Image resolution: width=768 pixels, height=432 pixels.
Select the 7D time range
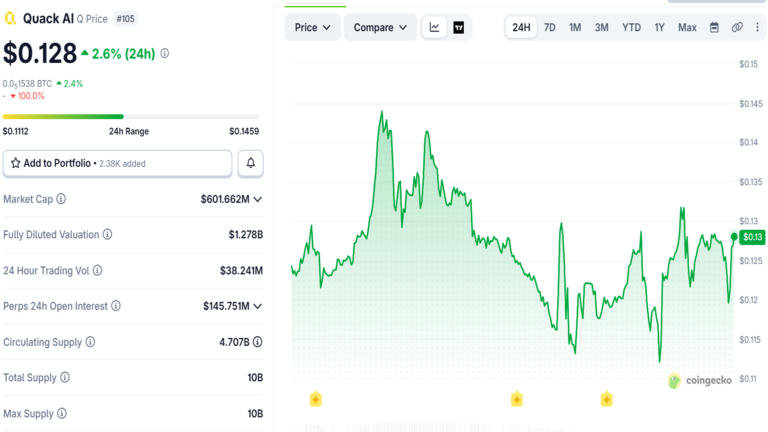550,27
